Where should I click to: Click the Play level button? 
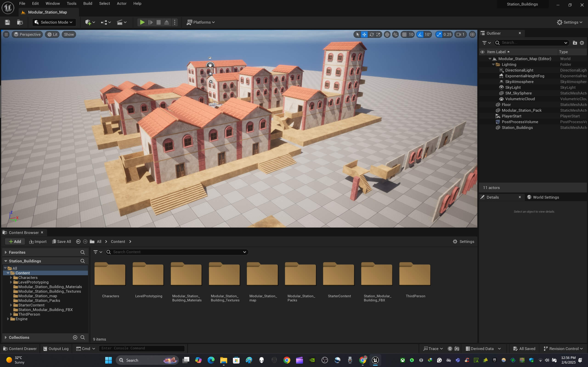click(x=142, y=22)
